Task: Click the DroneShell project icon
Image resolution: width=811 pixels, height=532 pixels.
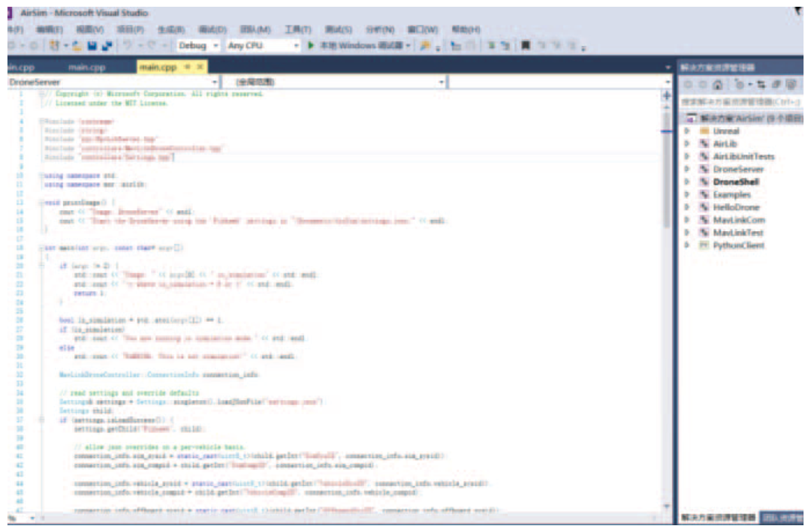Action: point(704,182)
